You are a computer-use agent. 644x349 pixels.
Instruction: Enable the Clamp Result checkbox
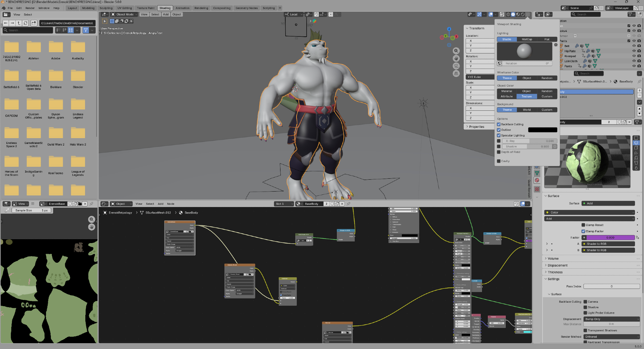point(583,225)
